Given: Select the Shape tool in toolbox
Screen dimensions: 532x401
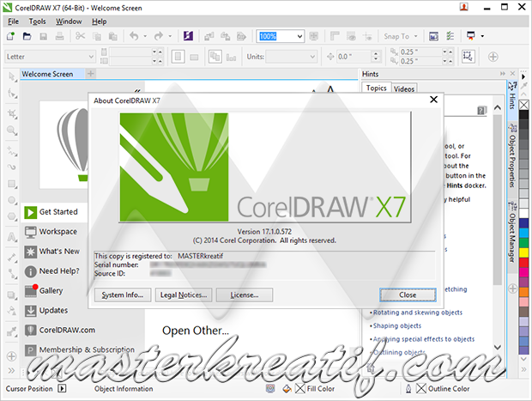Looking at the screenshot, I should (12, 93).
